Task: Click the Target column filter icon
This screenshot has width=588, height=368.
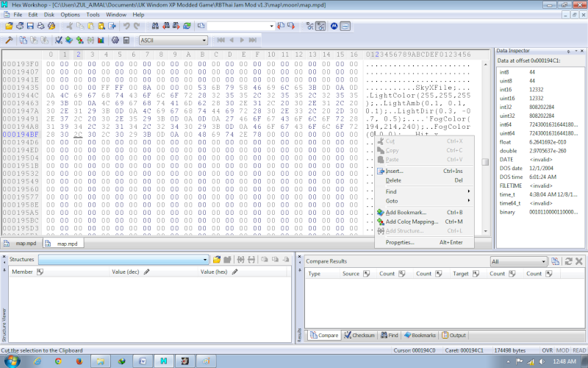Action: (476, 274)
